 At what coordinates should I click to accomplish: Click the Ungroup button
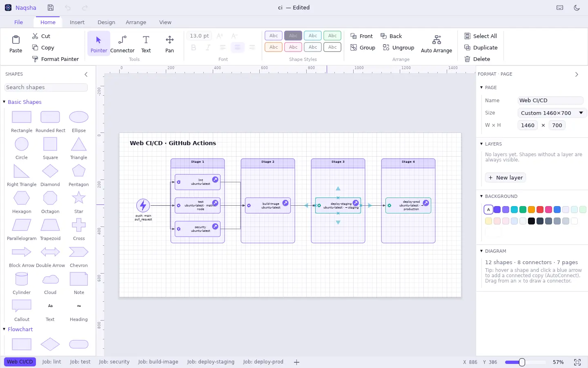tap(399, 47)
